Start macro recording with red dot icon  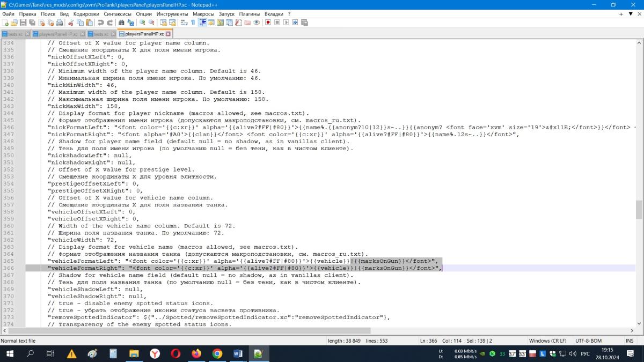tap(267, 23)
